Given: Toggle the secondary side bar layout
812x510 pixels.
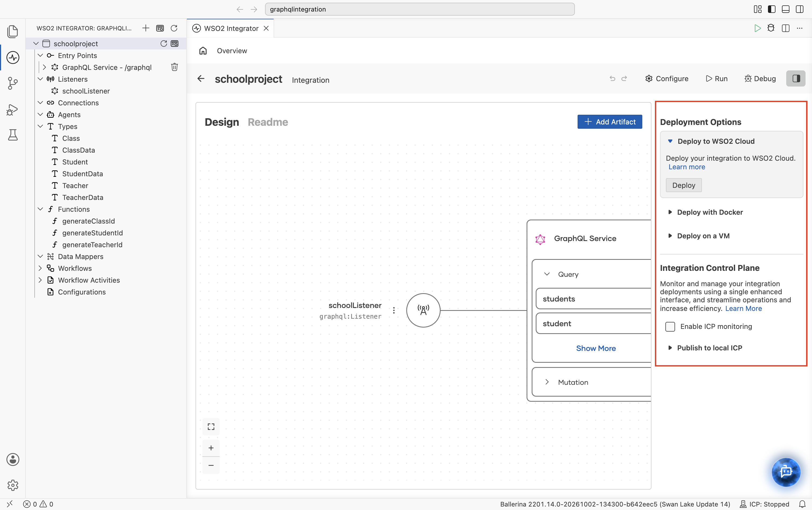Looking at the screenshot, I should [800, 9].
